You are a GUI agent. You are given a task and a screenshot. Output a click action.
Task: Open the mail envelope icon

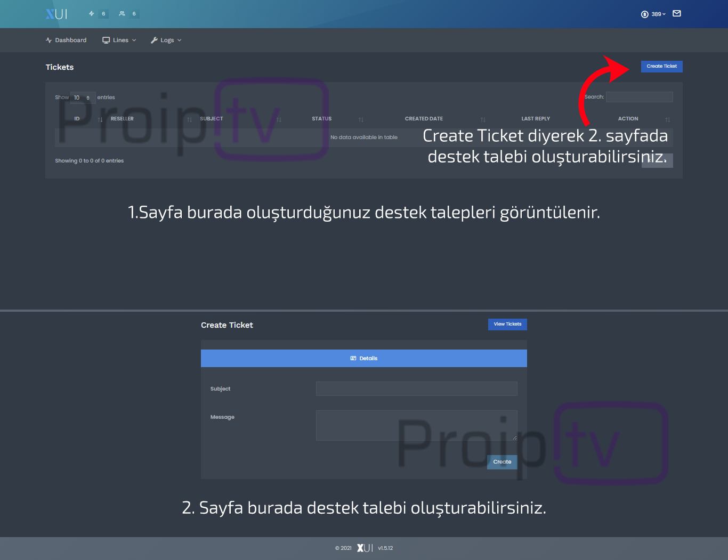(x=677, y=14)
